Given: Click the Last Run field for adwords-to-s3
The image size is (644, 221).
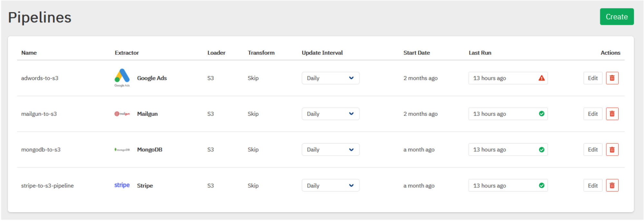Looking at the screenshot, I should pyautogui.click(x=508, y=78).
